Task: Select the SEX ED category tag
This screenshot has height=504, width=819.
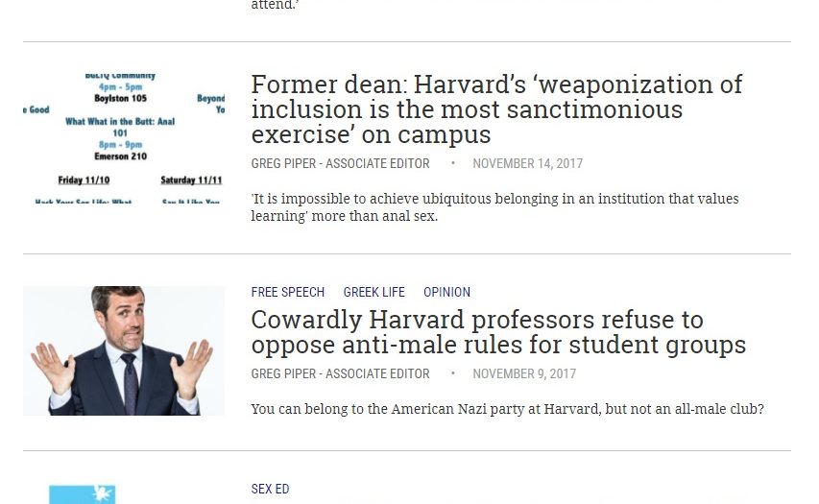Action: 270,489
